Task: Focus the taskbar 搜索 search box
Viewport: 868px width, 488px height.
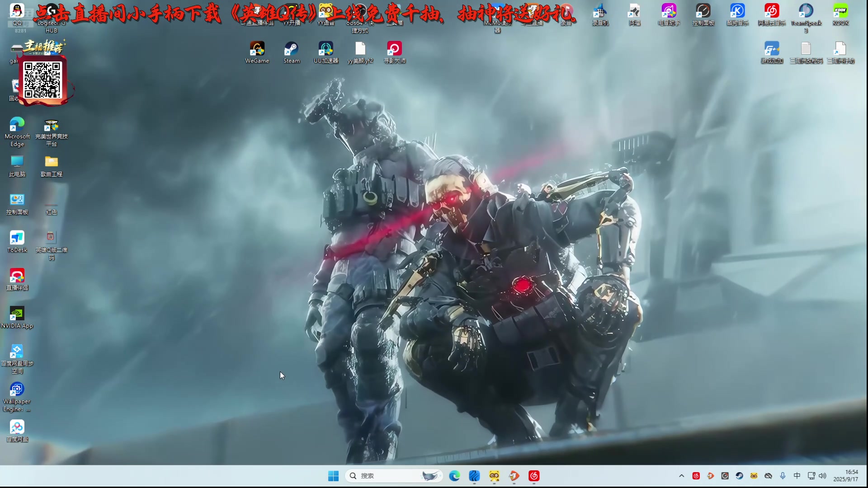Action: click(x=393, y=476)
